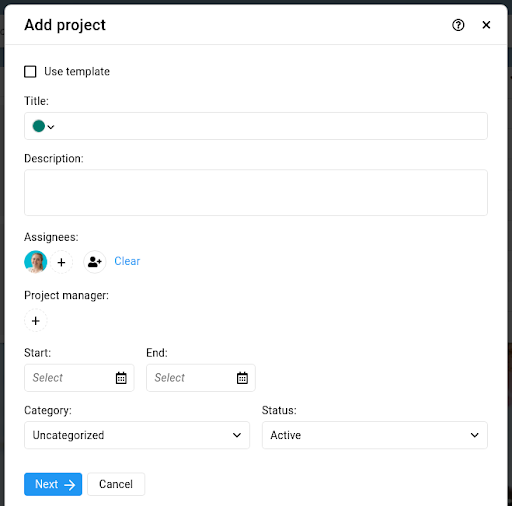The image size is (512, 506).
Task: Clear all assignees
Action: [x=127, y=261]
